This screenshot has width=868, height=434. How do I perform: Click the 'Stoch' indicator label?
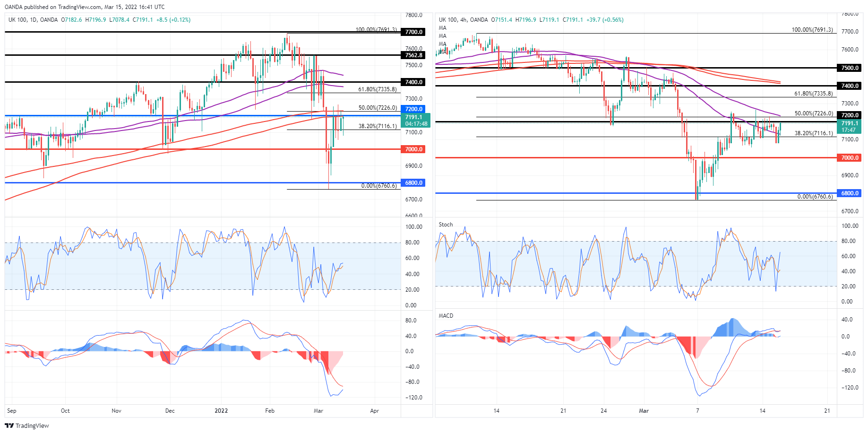coord(446,225)
